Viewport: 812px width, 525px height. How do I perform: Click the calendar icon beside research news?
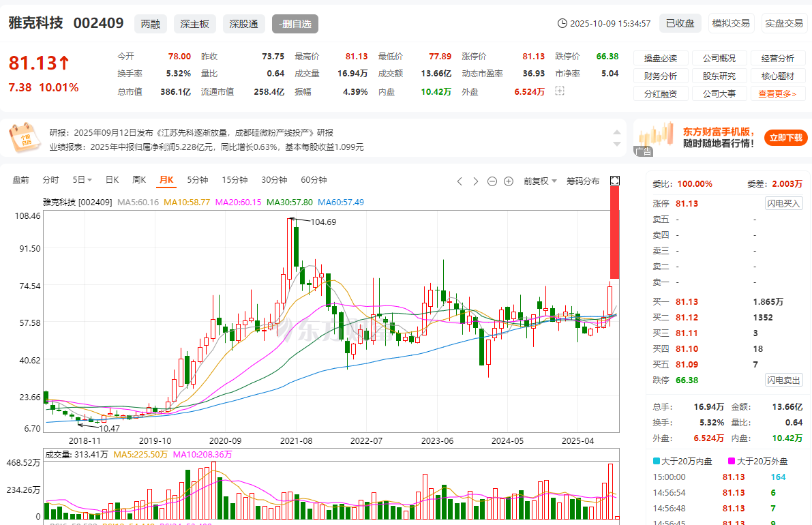pos(25,138)
